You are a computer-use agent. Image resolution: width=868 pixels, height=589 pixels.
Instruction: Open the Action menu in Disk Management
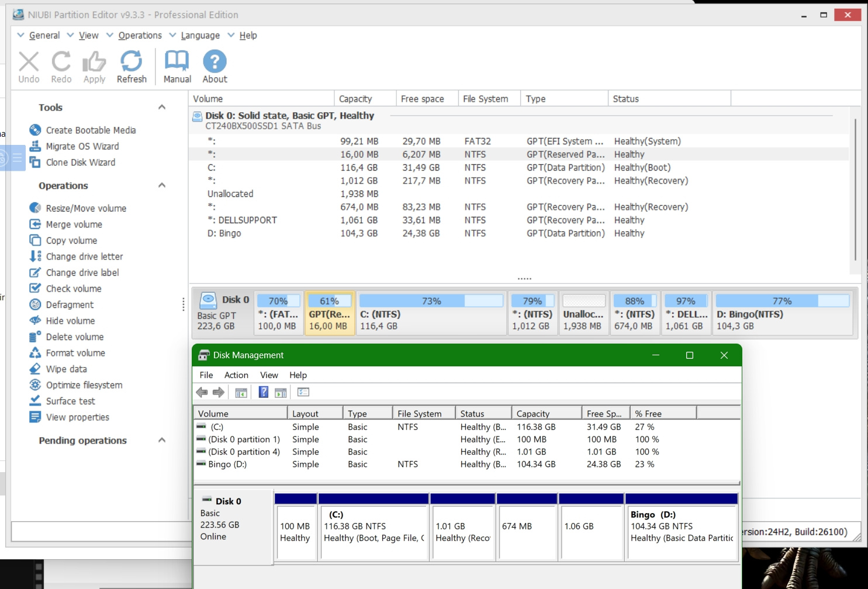tap(236, 375)
